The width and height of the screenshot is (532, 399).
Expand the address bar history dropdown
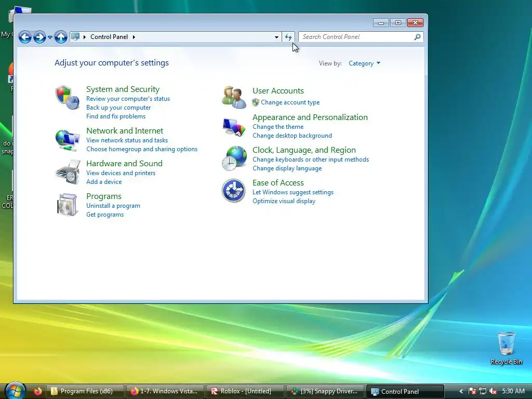point(276,37)
